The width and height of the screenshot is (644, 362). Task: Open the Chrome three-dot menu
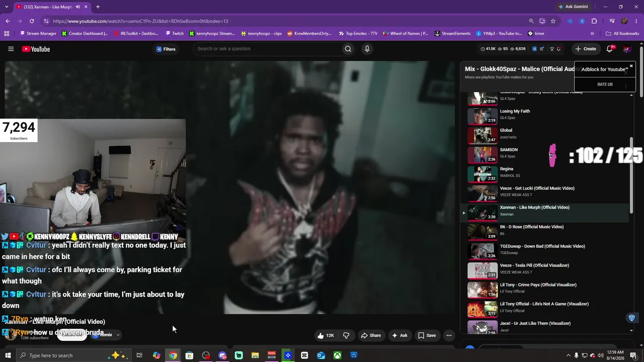[636, 21]
